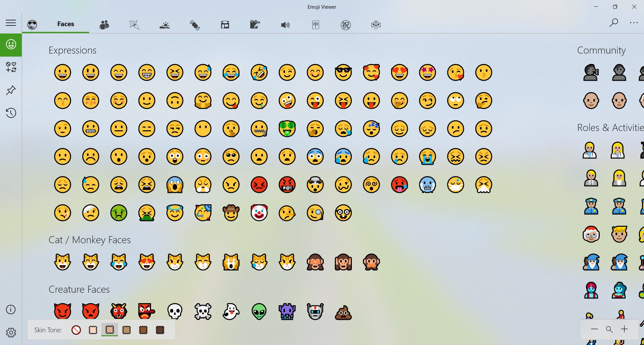The image size is (644, 345).
Task: Select no skin tone option
Action: [x=76, y=330]
